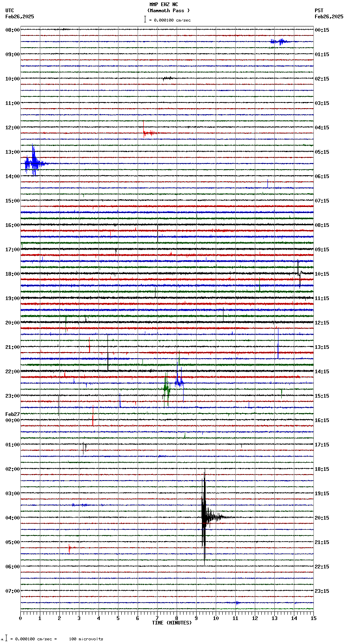
Task: Click the 22:00 UTC row label
Action: point(12,372)
